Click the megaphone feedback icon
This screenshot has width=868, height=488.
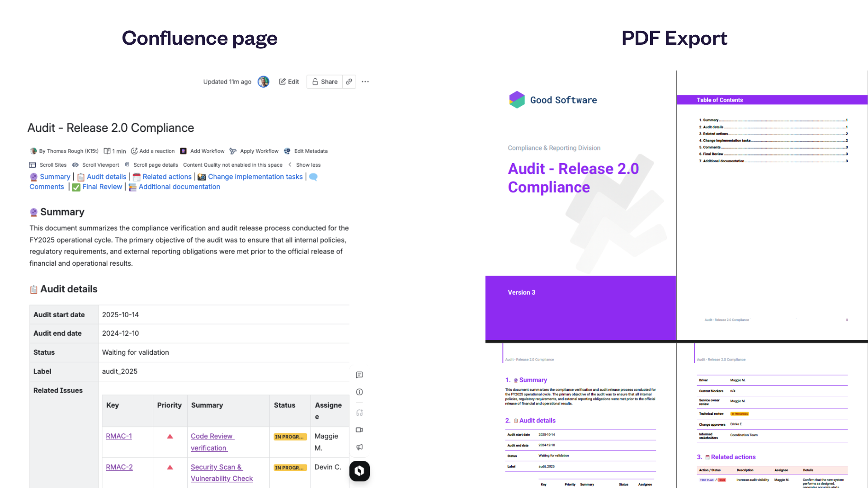pos(359,447)
